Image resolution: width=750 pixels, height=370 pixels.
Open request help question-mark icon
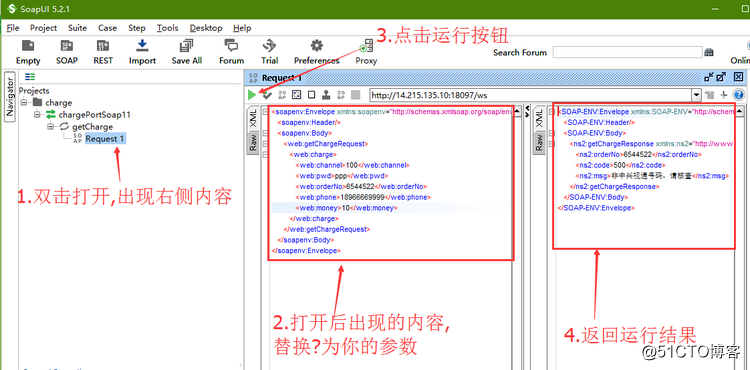point(739,95)
